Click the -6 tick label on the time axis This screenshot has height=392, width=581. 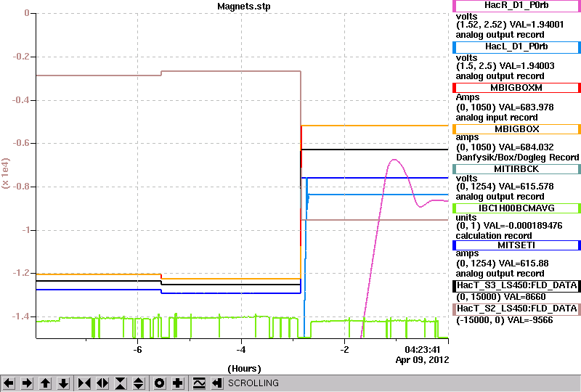[137, 350]
